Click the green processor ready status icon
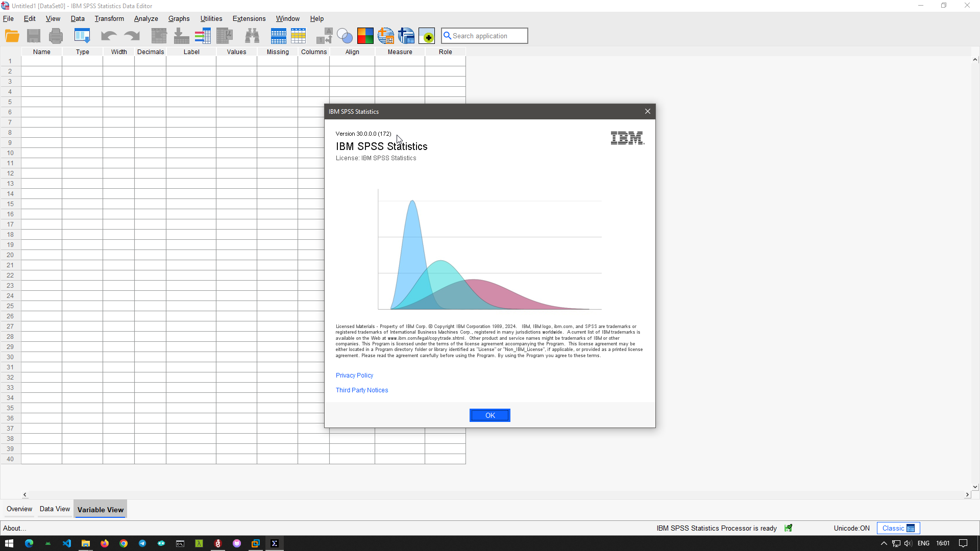The image size is (980, 551). 789,528
